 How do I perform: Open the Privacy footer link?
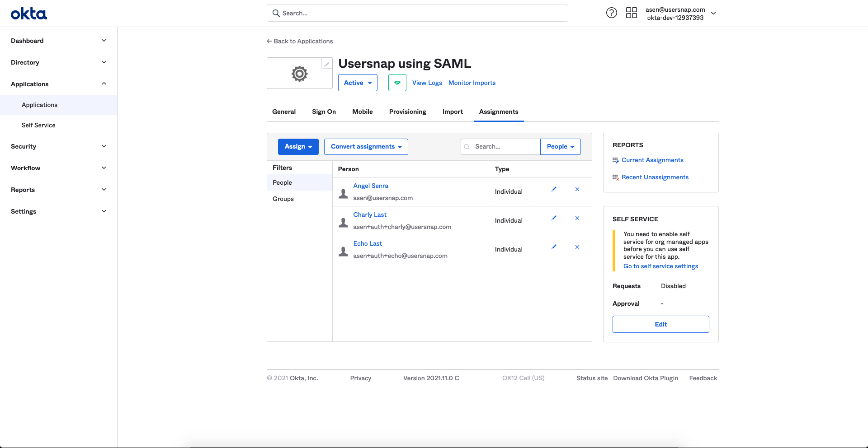click(x=361, y=378)
